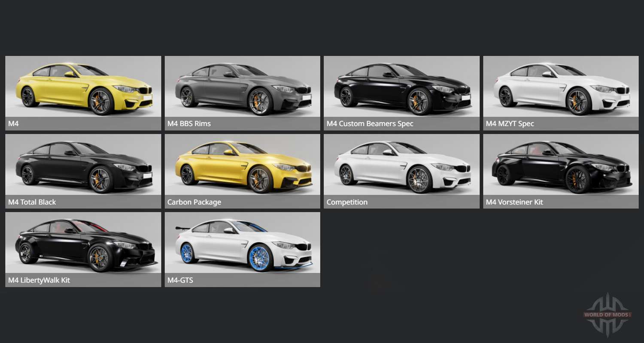
Task: Click the 'Competition' label text
Action: point(347,202)
